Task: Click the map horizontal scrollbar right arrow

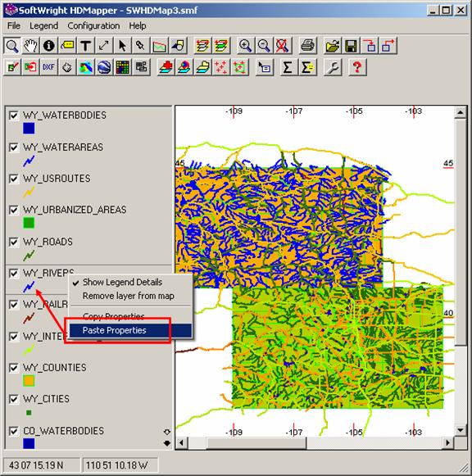Action: click(448, 443)
